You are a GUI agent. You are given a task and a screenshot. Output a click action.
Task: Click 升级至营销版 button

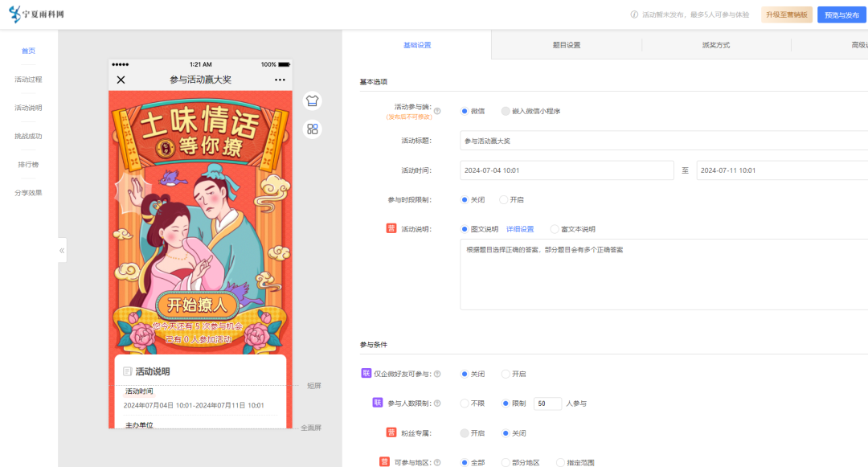(787, 15)
